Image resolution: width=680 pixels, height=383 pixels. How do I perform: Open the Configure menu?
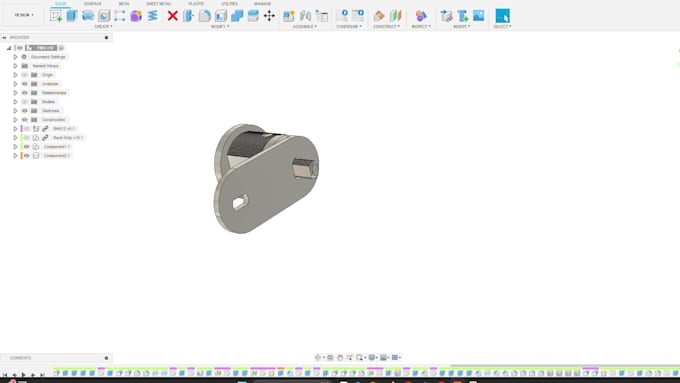(x=349, y=26)
